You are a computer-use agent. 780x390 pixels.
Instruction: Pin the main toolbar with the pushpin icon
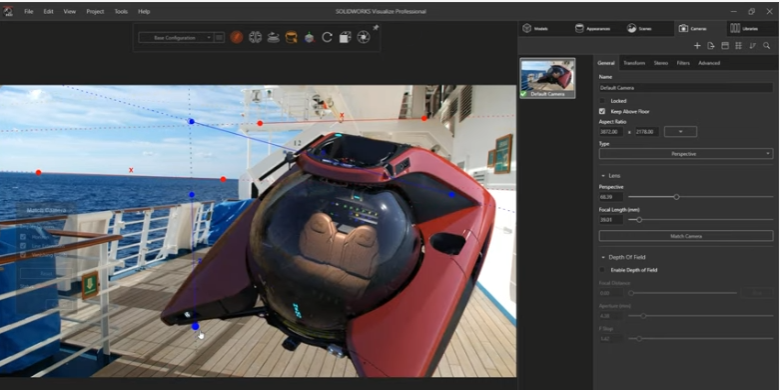coord(376,28)
